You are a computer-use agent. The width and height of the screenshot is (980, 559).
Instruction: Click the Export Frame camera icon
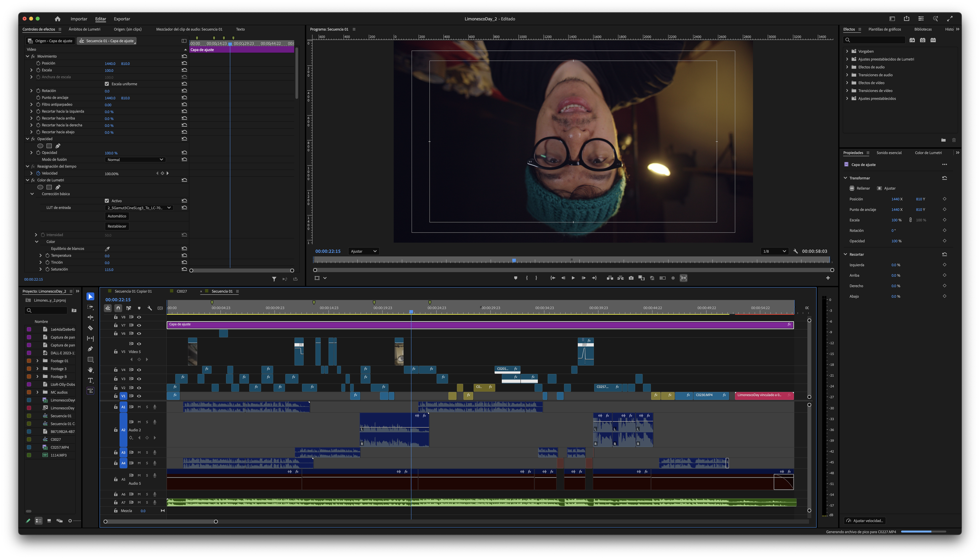pyautogui.click(x=631, y=278)
